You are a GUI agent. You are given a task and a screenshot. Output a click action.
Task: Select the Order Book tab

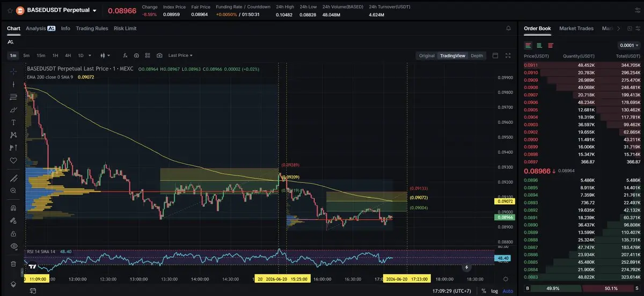(537, 28)
